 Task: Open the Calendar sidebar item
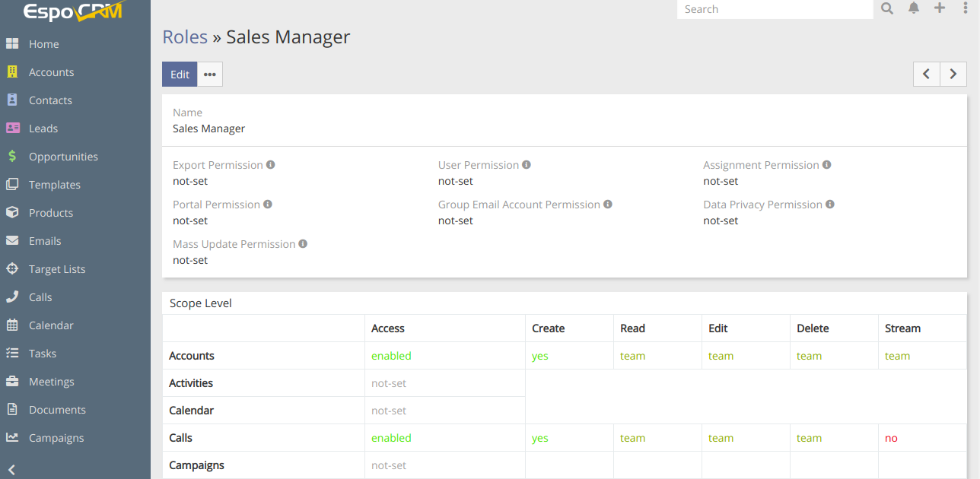click(51, 325)
